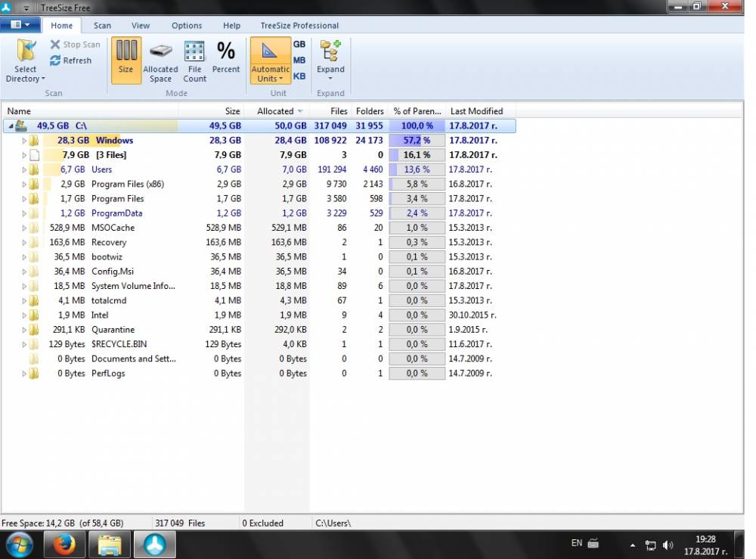Refresh the scan results
Screen dimensions: 756x559
[x=71, y=61]
